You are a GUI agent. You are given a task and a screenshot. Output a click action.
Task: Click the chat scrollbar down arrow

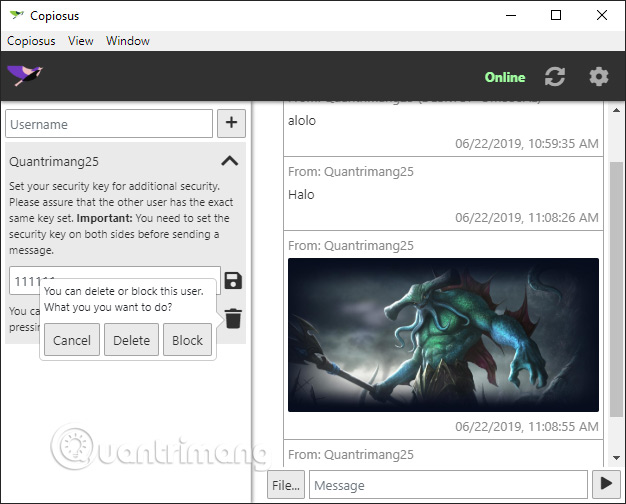[x=616, y=458]
